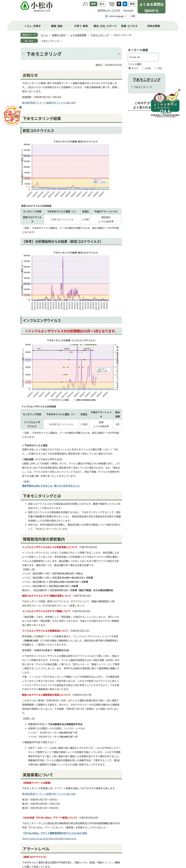Click the Komatsu City logo

[x=37, y=6]
